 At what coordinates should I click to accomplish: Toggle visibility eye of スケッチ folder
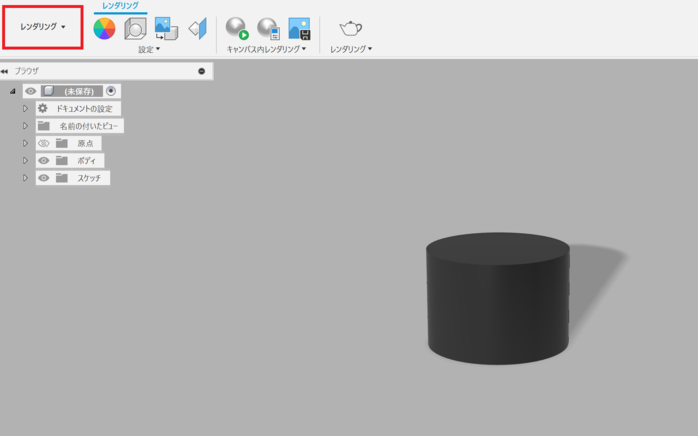(x=44, y=178)
